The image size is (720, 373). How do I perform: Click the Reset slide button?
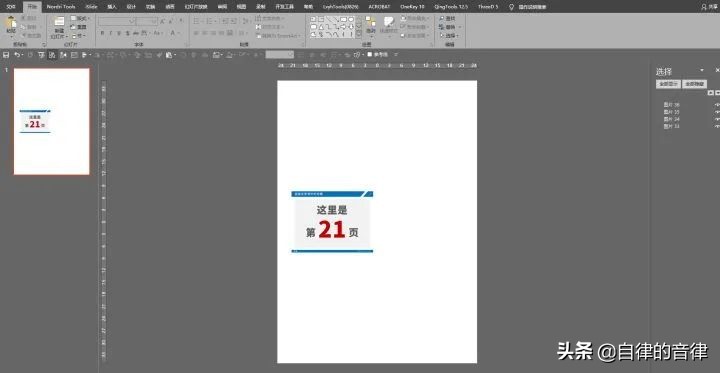point(78,27)
